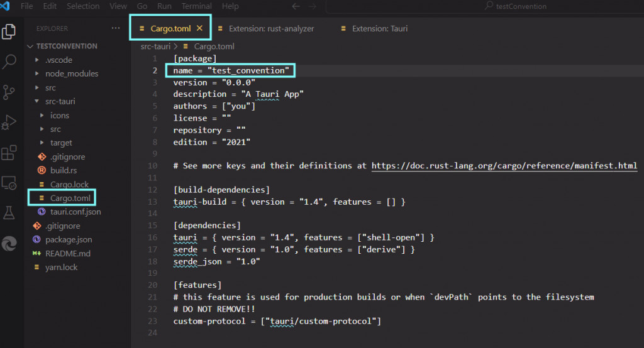Switch to the Cargo.toml editor tab

pos(170,28)
